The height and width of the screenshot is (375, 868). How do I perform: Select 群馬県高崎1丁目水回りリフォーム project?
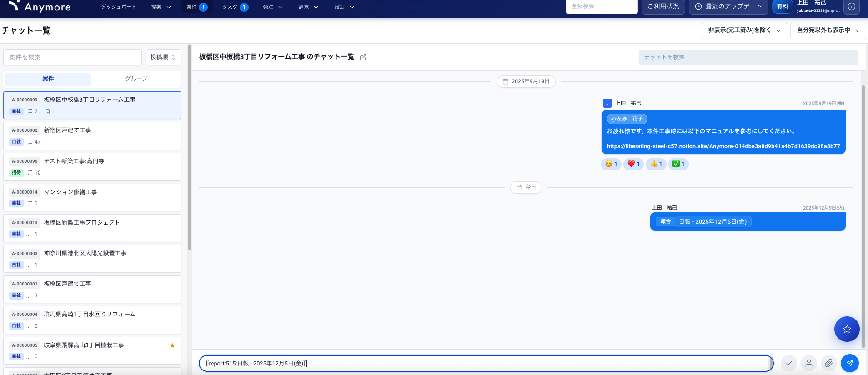click(92, 320)
